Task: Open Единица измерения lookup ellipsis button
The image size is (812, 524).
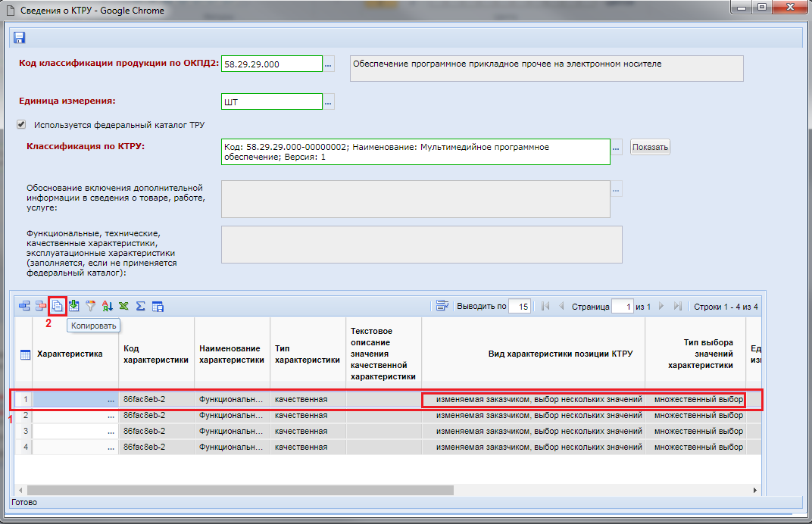Action: [329, 101]
